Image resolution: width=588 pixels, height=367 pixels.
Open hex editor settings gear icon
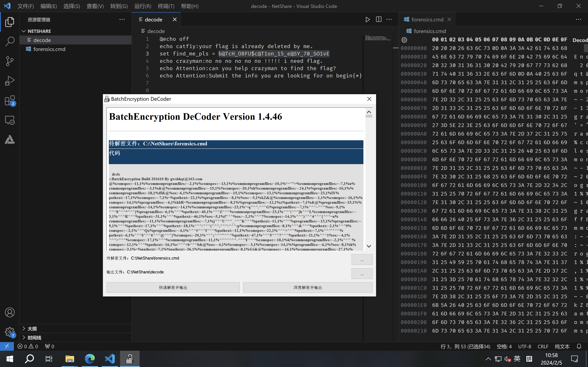(x=404, y=40)
